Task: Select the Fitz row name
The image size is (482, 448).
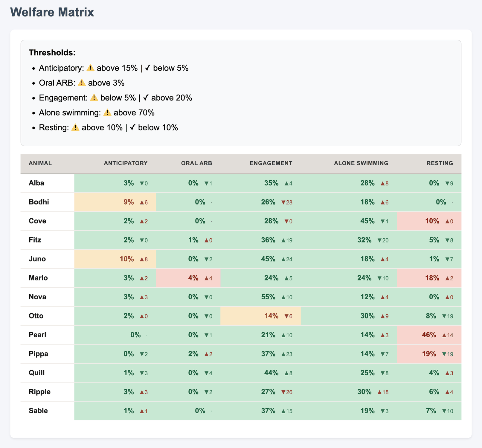Action: point(35,240)
